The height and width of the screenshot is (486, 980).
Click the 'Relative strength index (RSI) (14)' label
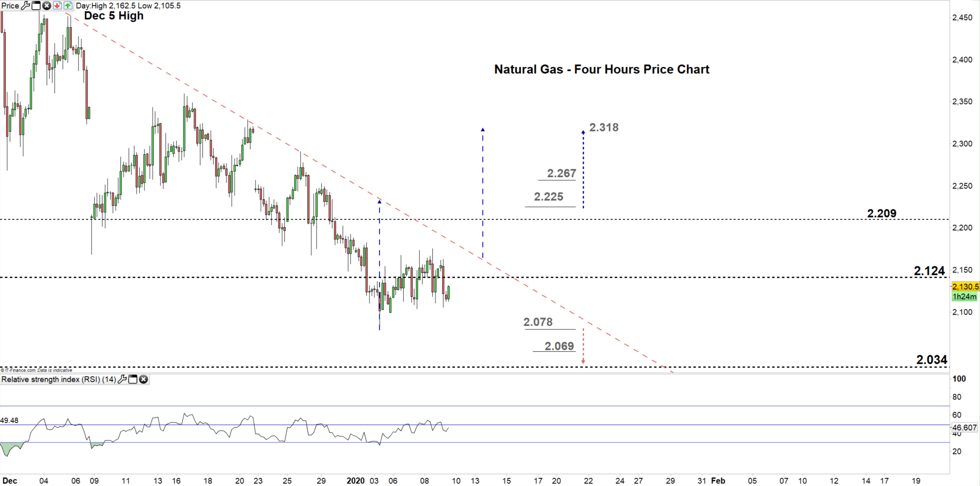[x=59, y=379]
